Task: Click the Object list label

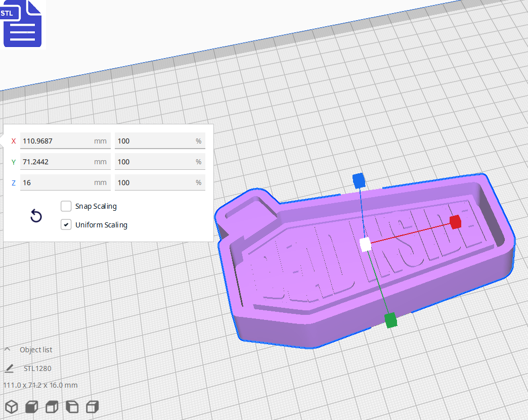Action: pos(35,349)
